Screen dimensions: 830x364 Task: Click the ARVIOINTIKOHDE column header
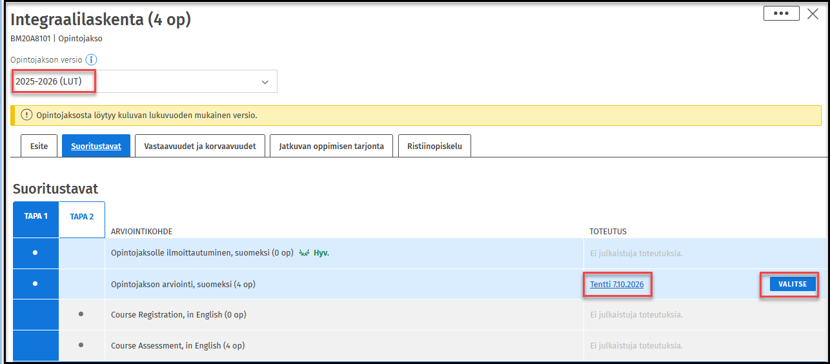point(141,231)
